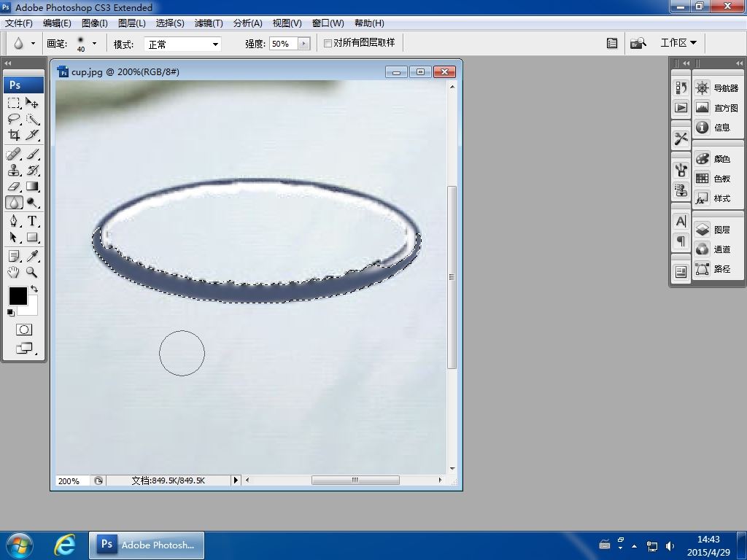Screen dimensions: 747x560
Task: Open the 图像(I) menu
Action: [94, 23]
